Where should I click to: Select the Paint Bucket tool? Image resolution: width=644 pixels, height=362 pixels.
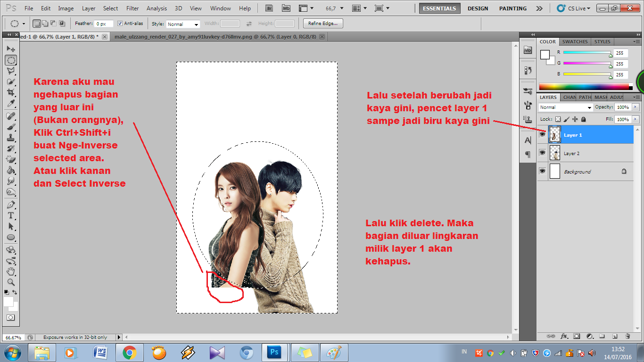click(x=11, y=170)
